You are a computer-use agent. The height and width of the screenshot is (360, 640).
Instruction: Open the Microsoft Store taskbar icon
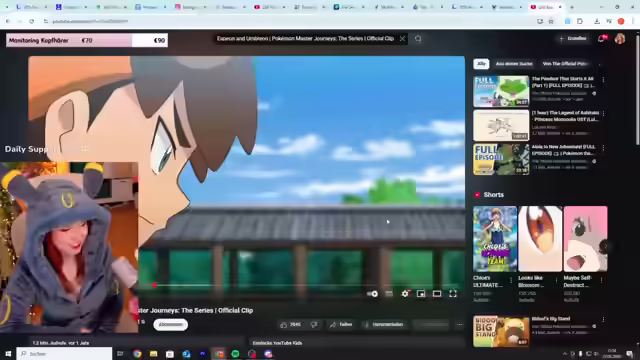(170, 354)
